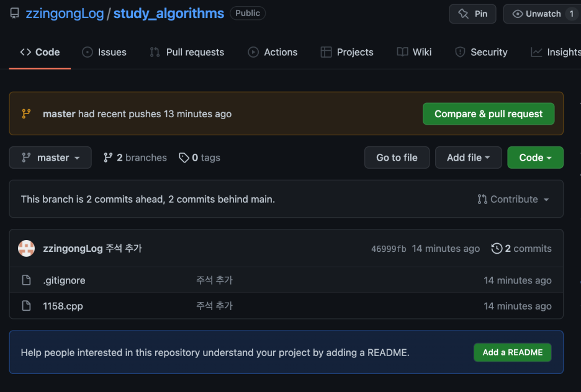The image size is (581, 392).
Task: Click the '14 minutes ago' timestamp beside commit hash
Action: (x=446, y=248)
